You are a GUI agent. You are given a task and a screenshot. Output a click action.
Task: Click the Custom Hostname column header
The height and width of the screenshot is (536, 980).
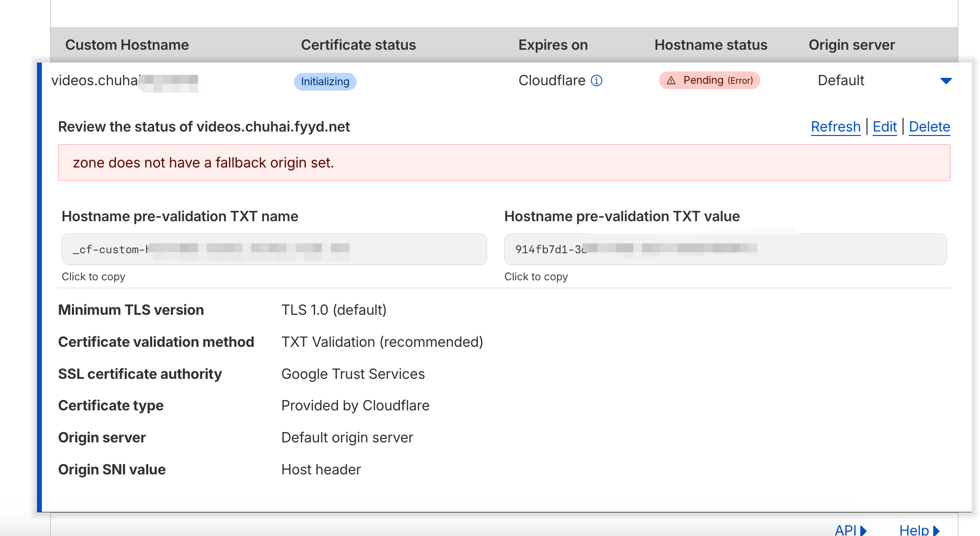point(127,45)
